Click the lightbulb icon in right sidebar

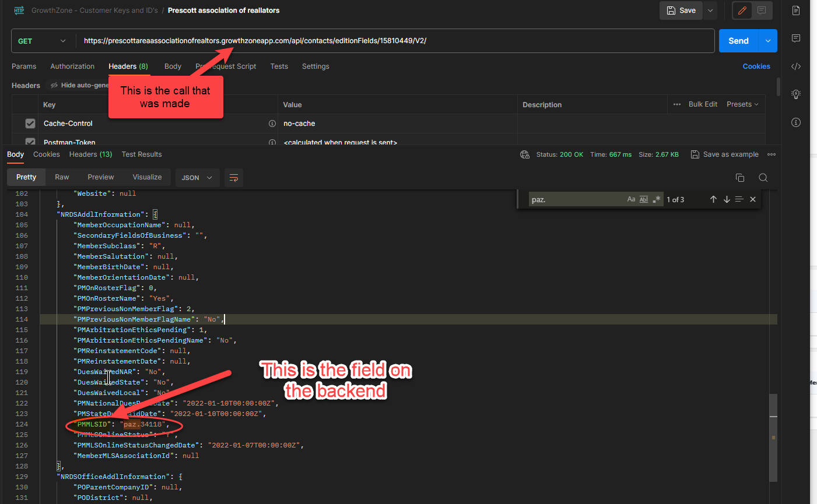796,94
